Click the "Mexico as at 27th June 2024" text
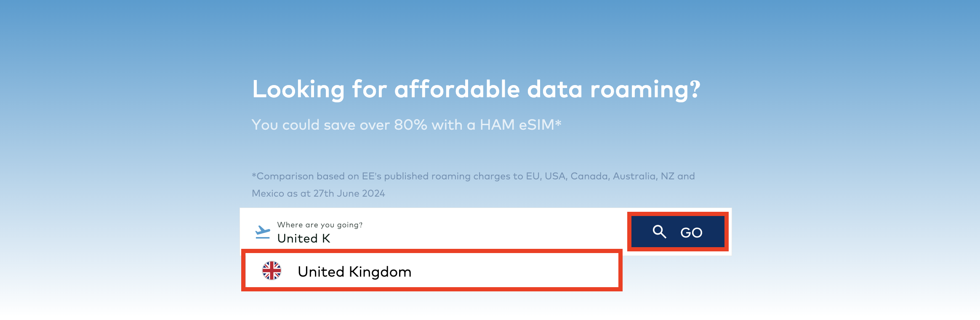Image resolution: width=980 pixels, height=320 pixels. 318,194
